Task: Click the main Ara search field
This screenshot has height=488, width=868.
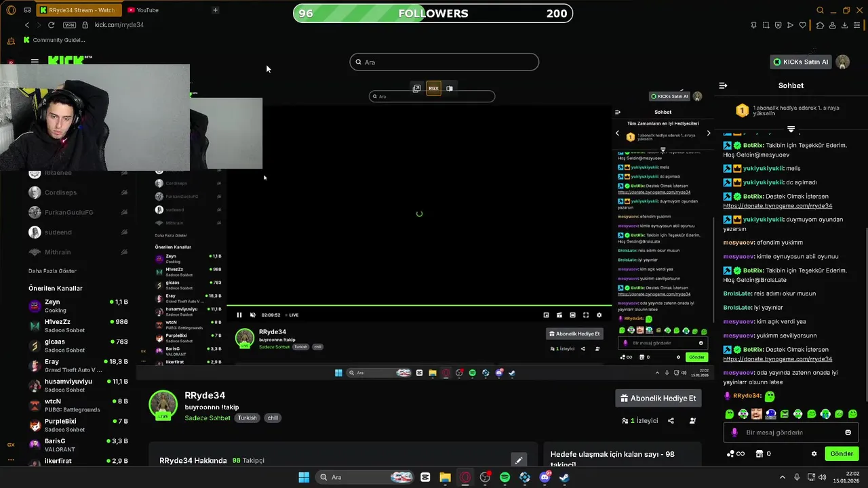Action: 444,62
